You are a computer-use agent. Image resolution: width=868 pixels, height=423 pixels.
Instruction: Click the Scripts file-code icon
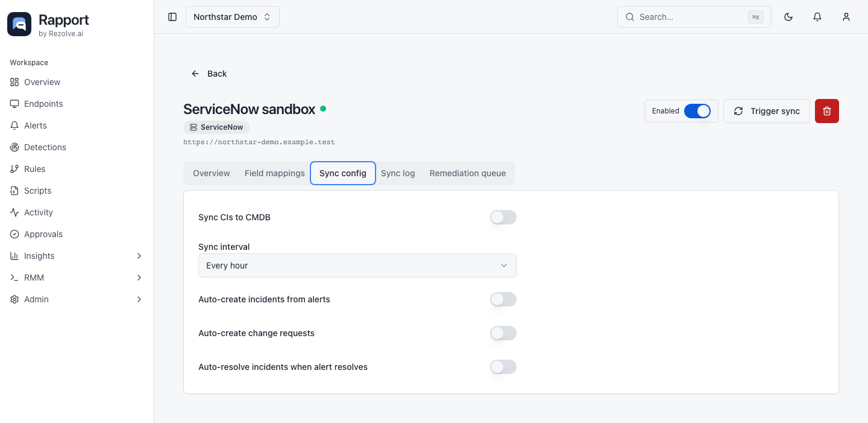[x=14, y=191]
